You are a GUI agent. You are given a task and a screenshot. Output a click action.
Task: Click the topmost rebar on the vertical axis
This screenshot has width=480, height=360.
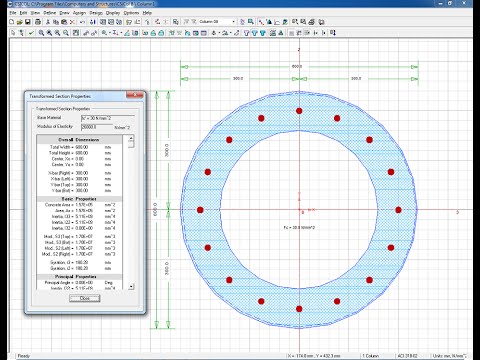coord(299,111)
